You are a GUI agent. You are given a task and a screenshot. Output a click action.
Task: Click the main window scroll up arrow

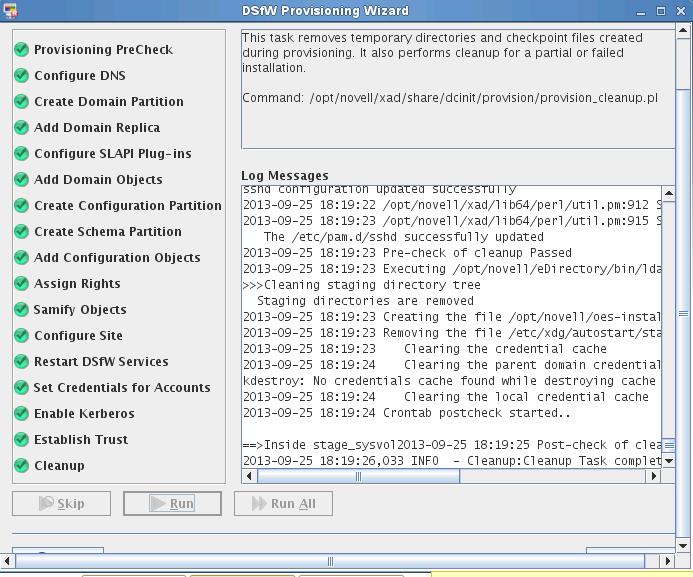click(683, 30)
